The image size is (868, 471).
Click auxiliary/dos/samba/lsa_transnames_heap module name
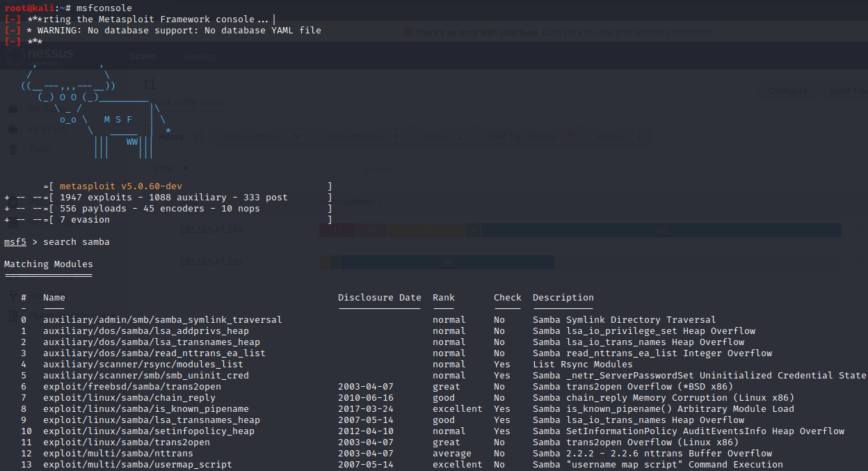click(x=152, y=342)
